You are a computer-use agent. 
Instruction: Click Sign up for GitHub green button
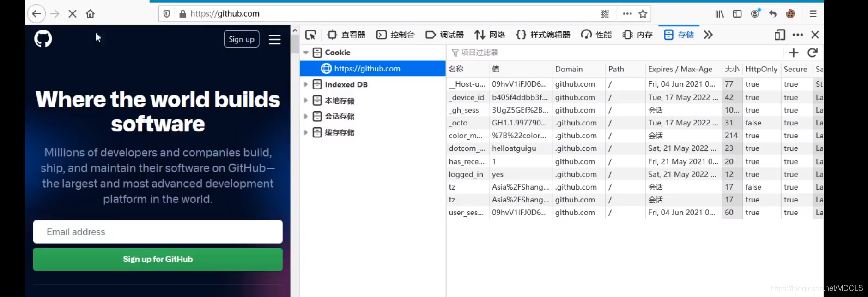[158, 259]
